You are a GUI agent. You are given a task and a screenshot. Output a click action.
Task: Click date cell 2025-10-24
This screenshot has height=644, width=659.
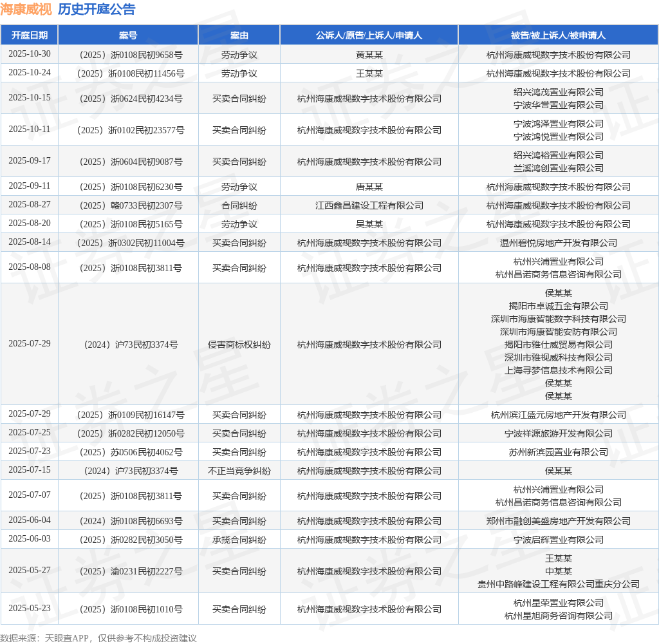[x=30, y=72]
